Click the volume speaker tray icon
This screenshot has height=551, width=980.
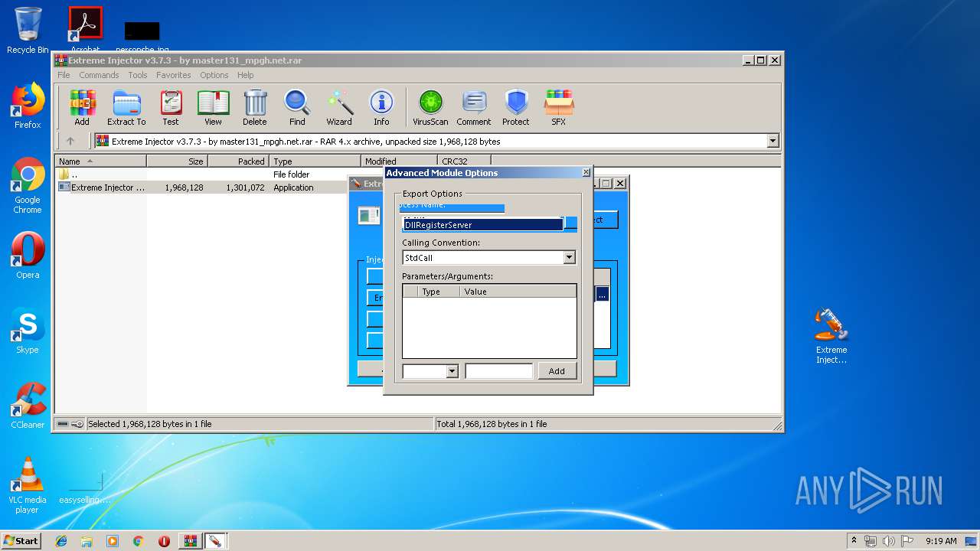tap(888, 541)
